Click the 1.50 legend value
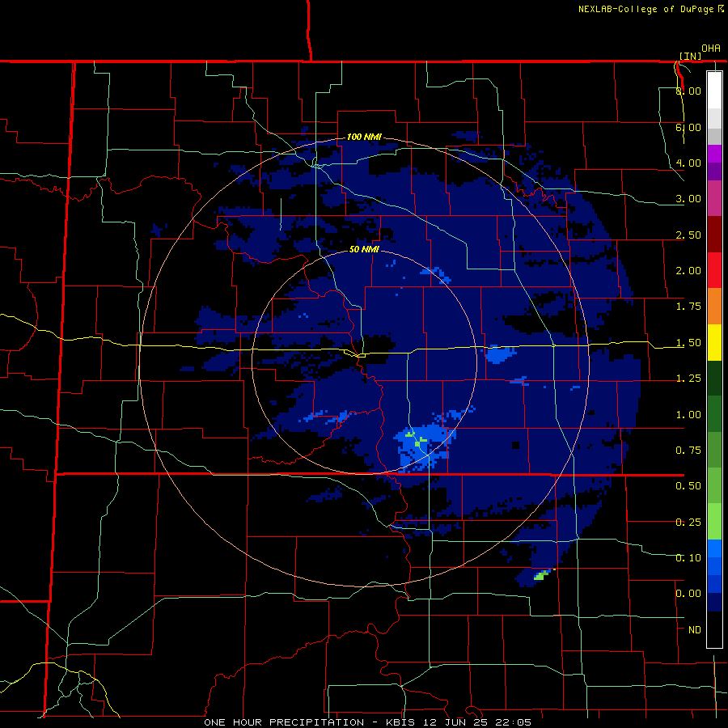Viewport: 728px width, 728px height. coord(688,343)
